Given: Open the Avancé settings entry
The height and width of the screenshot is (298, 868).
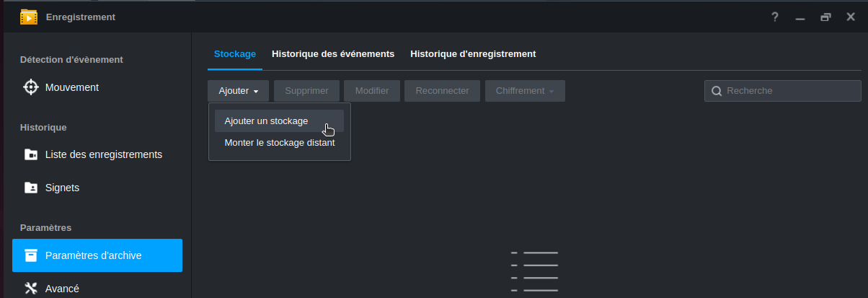Looking at the screenshot, I should 97,288.
